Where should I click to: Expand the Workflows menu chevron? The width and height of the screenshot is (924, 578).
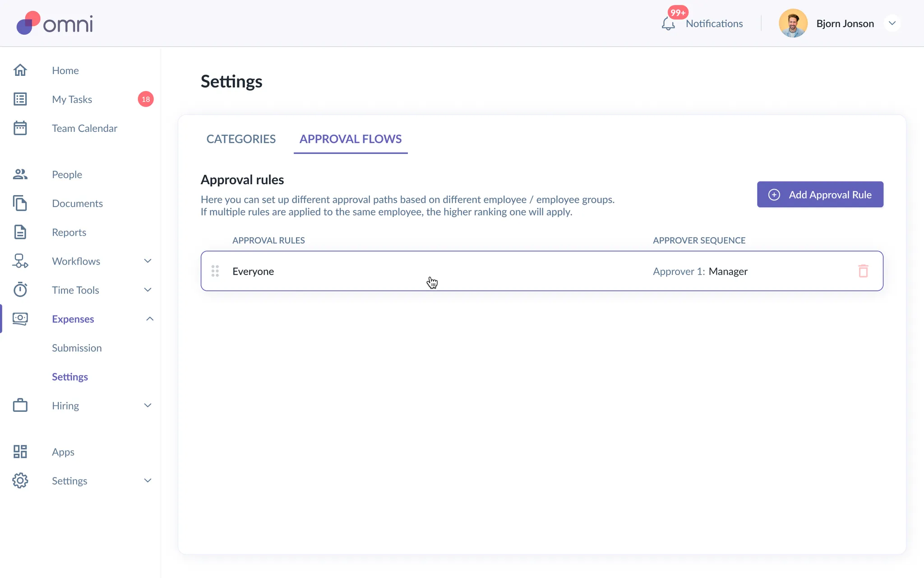[x=148, y=261]
